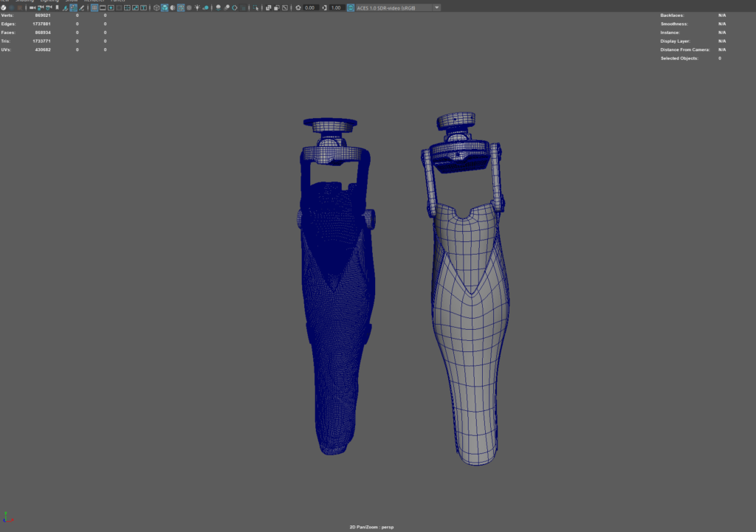Screen dimensions: 756x532
Task: Click the exposure reset icon
Action: (298, 7)
